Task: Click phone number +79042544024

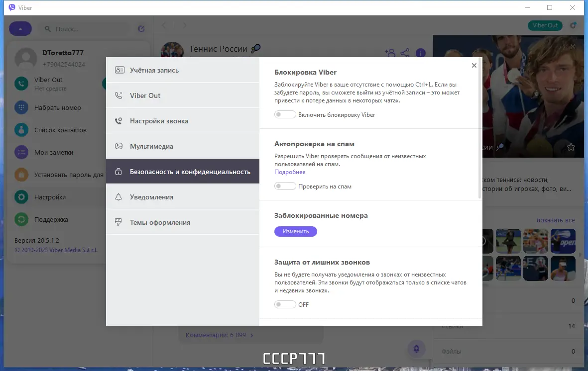Action: [64, 64]
